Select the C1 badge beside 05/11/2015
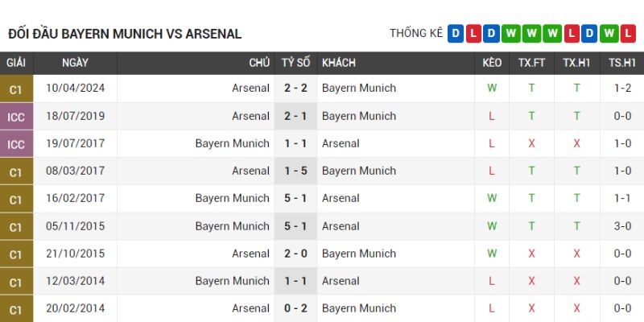The width and height of the screenshot is (644, 322). click(x=16, y=227)
